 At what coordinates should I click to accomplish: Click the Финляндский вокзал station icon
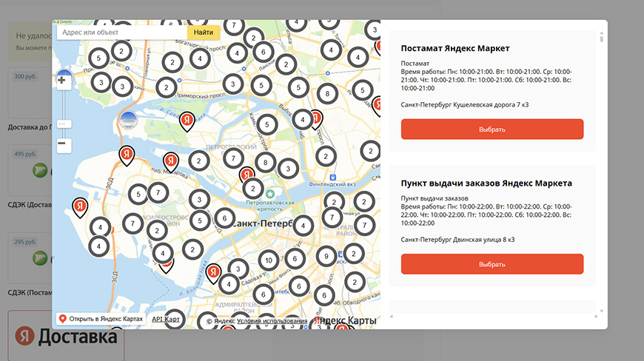click(x=332, y=178)
